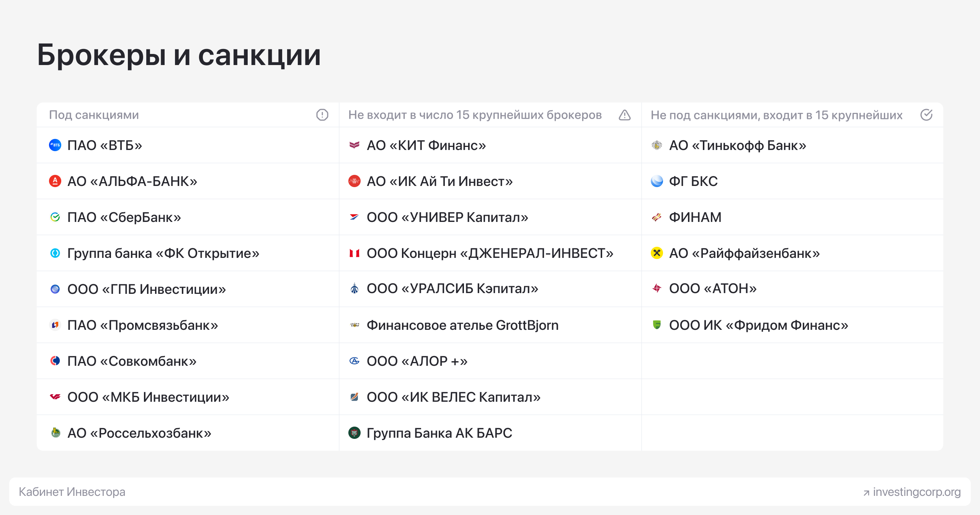Click the text ООО «ГПБ Инвестиции»
The width and height of the screenshot is (980, 515).
click(x=147, y=289)
